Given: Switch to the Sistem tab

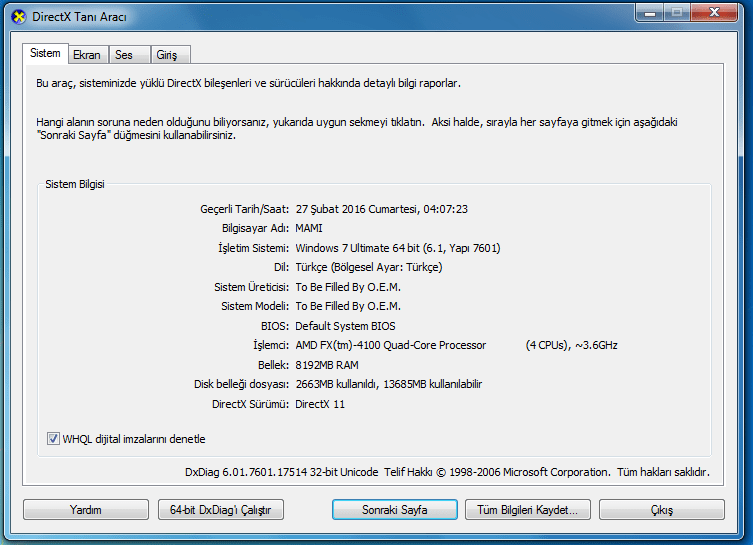Looking at the screenshot, I should coord(45,53).
